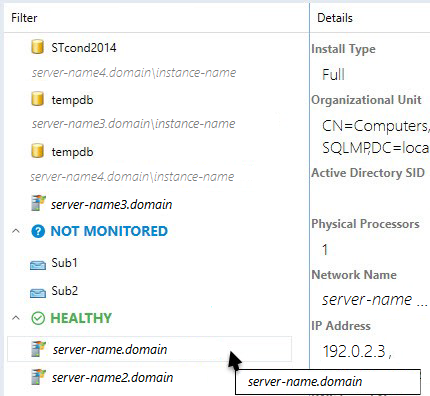Image resolution: width=430 pixels, height=396 pixels.
Task: Click the Physical Processors label
Action: click(x=365, y=224)
